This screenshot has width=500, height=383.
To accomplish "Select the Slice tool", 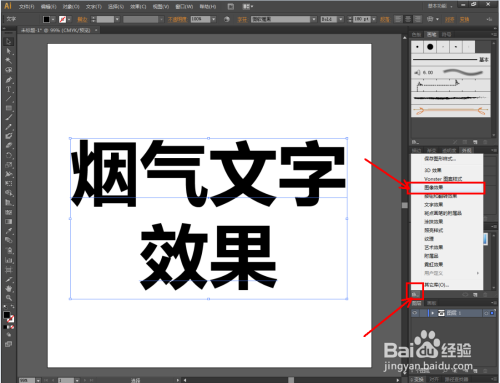I will click(9, 279).
